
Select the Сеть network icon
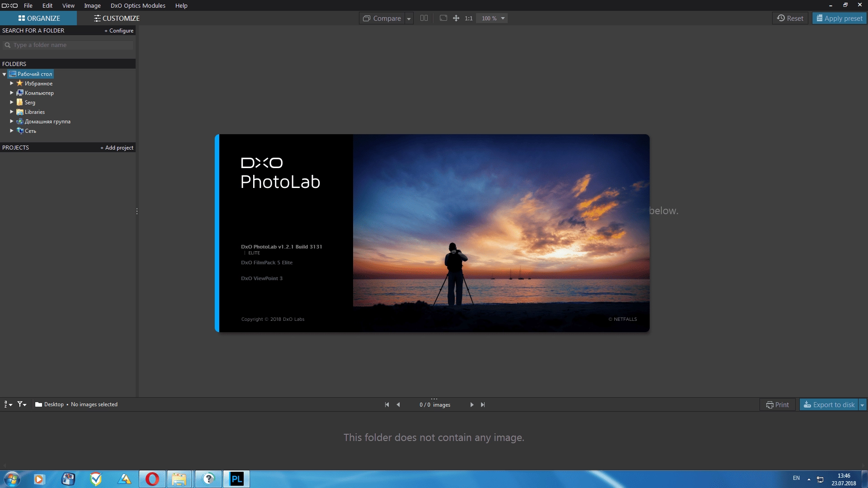tap(20, 131)
